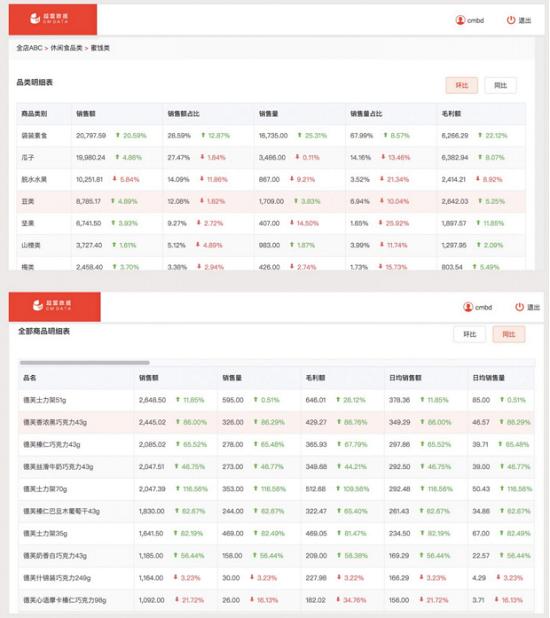Toggle 环比 in the 品类明细表 section

coord(462,86)
